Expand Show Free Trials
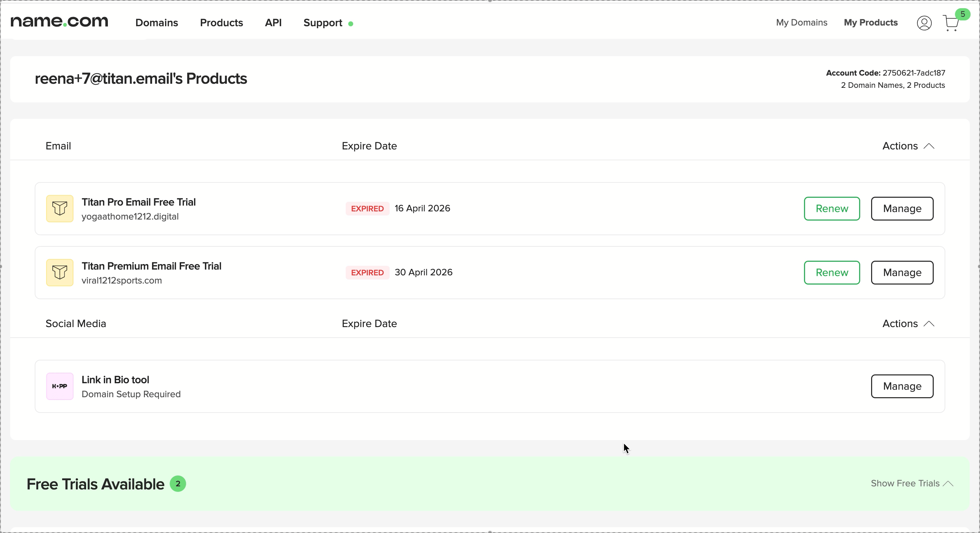The image size is (980, 533). point(912,483)
